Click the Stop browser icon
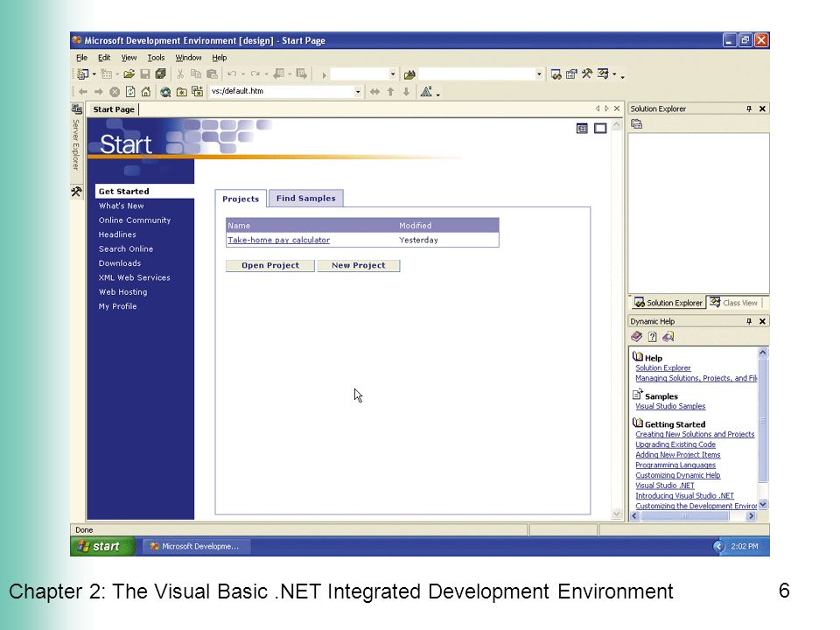Viewport: 840px width, 630px height. (115, 92)
